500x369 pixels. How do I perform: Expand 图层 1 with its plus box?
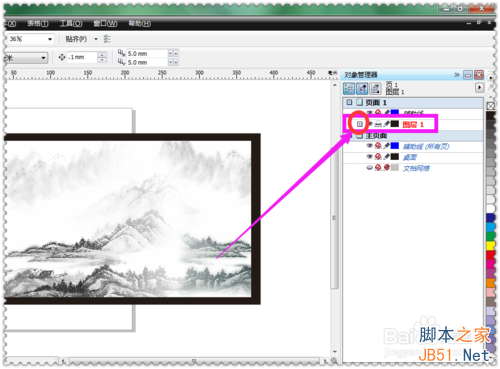click(359, 124)
